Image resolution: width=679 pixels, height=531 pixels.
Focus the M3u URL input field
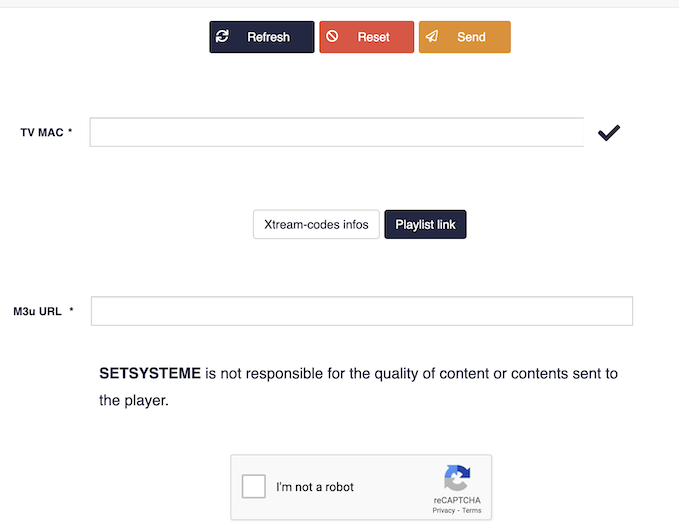[x=362, y=311]
